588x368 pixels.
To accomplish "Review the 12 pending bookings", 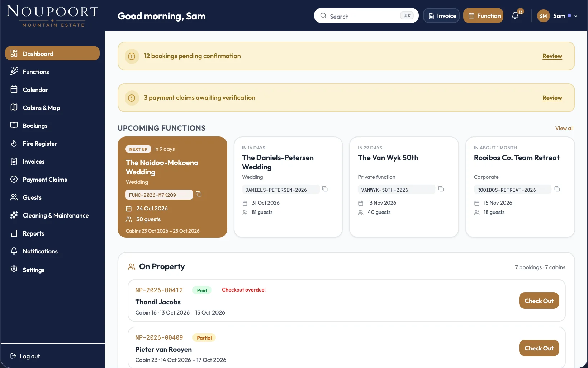I will coord(552,56).
